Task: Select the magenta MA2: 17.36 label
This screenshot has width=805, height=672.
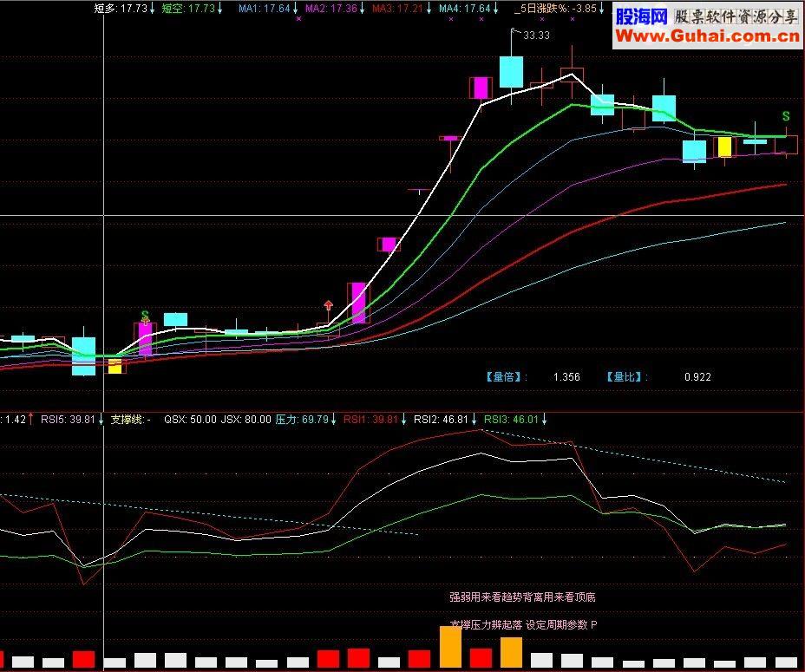Action: [331, 9]
